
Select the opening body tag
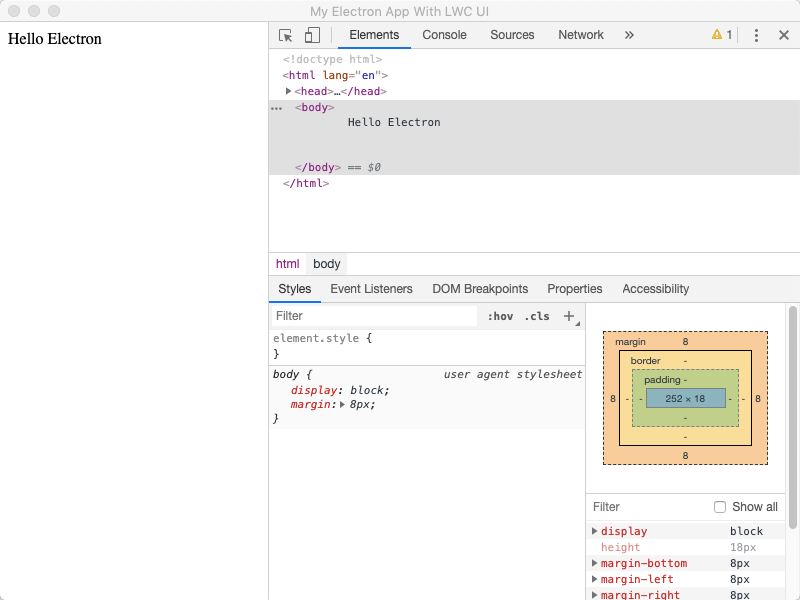tap(314, 108)
